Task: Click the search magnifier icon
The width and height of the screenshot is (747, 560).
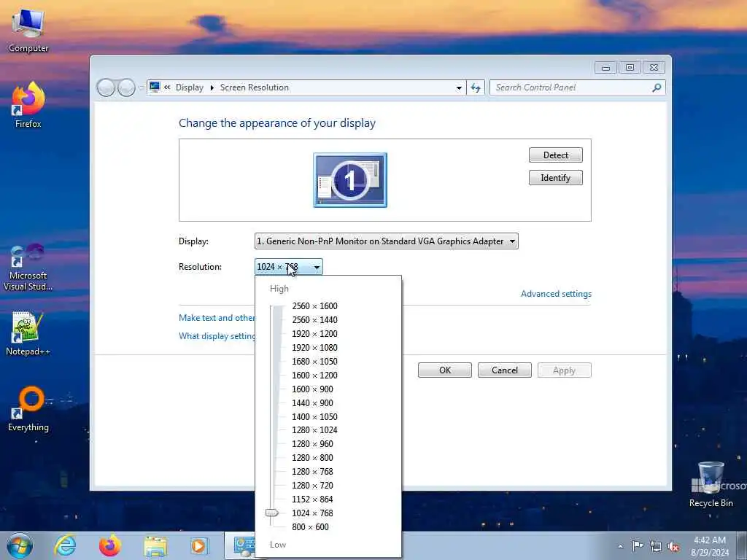Action: (657, 87)
